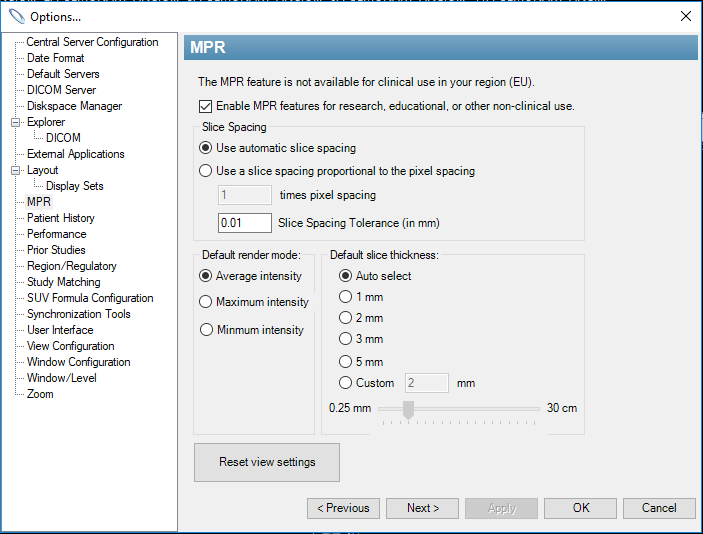Click the Next > button

[422, 508]
